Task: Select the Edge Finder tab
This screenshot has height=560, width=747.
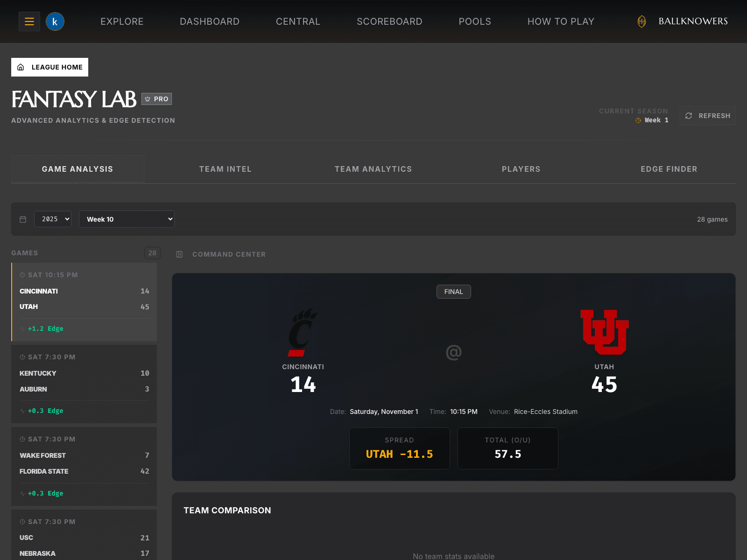Action: click(x=669, y=169)
